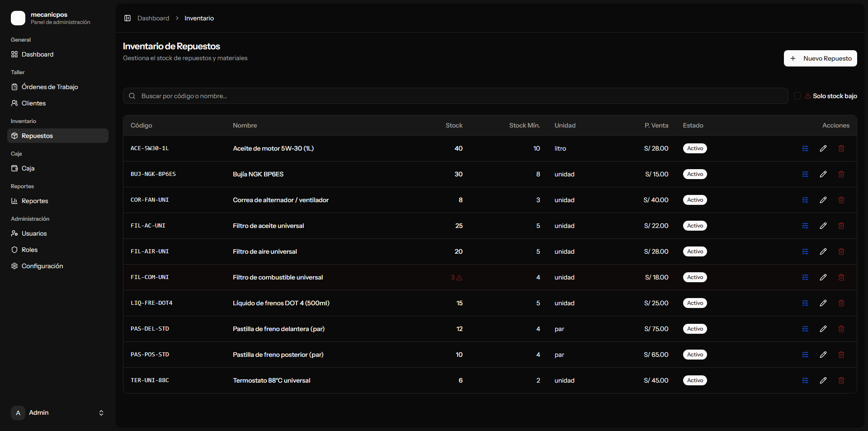Edit the Pastilla de freno posterior row
The width and height of the screenshot is (868, 431).
(823, 355)
